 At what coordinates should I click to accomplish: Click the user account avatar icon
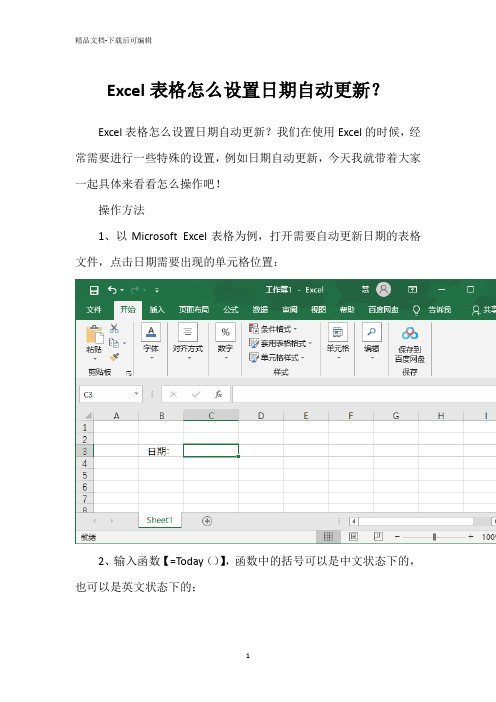pos(383,290)
